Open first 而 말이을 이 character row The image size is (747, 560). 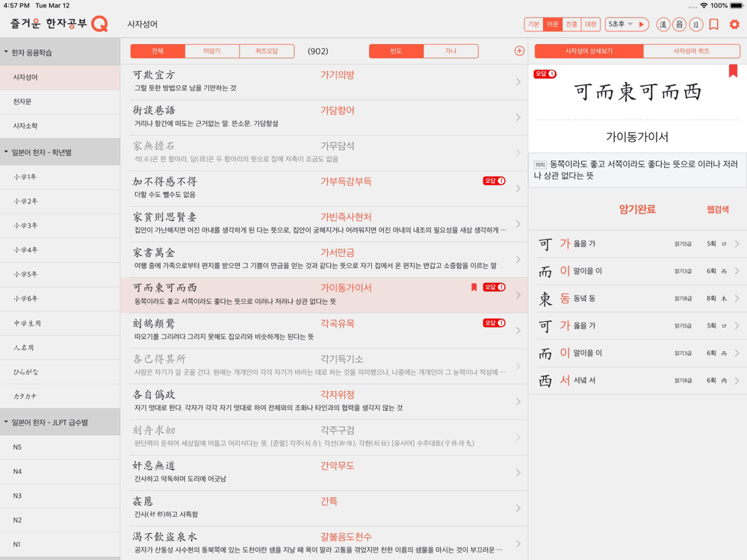[x=637, y=271]
